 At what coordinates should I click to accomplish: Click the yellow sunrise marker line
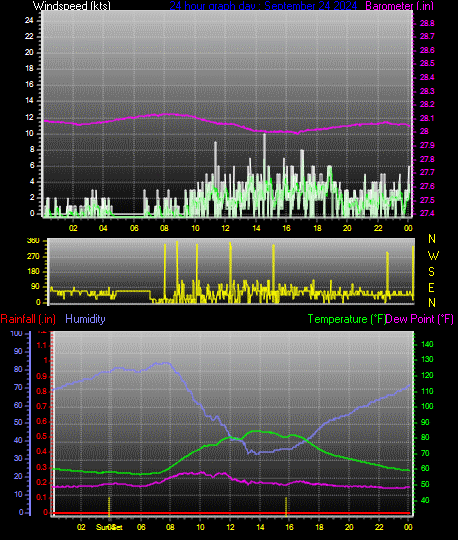pyautogui.click(x=109, y=506)
